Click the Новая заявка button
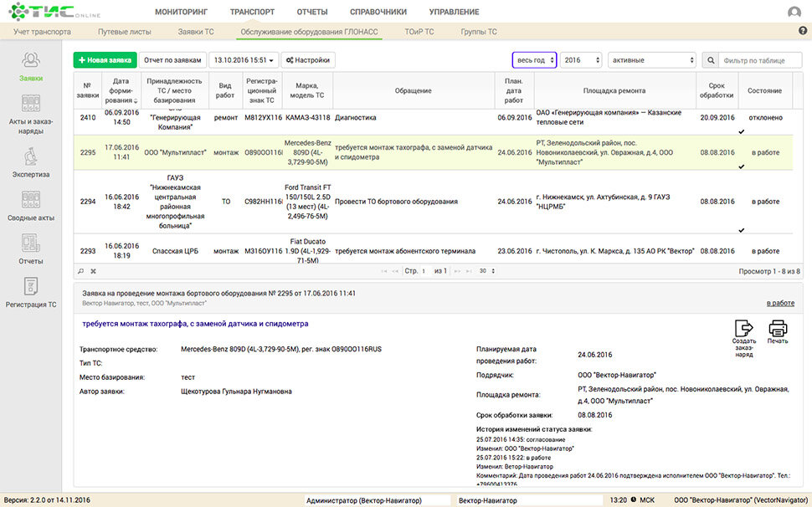Image resolution: width=812 pixels, height=507 pixels. tap(105, 60)
